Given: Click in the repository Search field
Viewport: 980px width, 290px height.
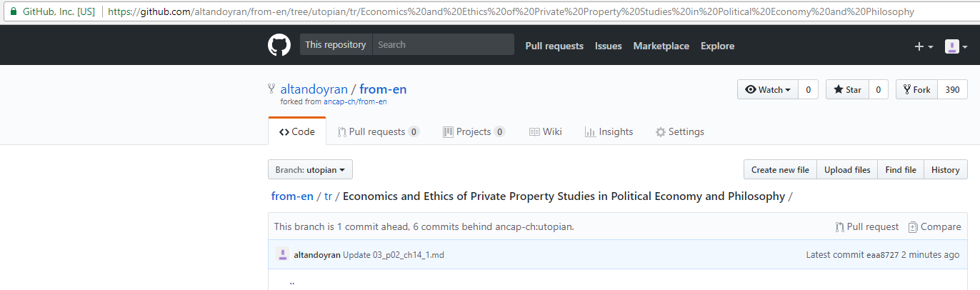Looking at the screenshot, I should tap(443, 44).
